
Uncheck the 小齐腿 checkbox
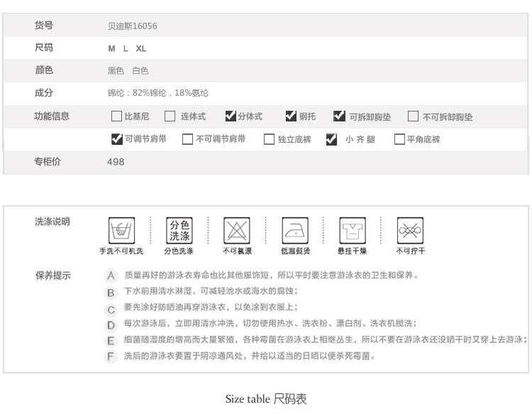coord(331,139)
